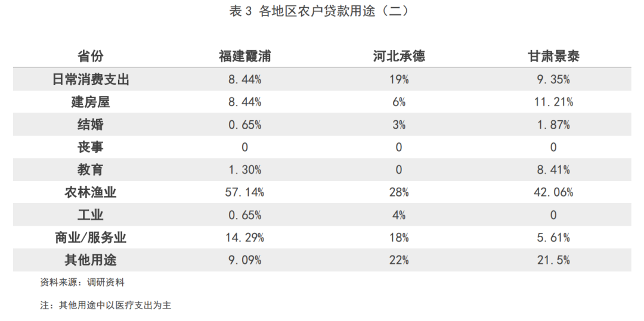Click the table title 表3 各地区农户贷款用途
644x321 pixels.
point(318,11)
